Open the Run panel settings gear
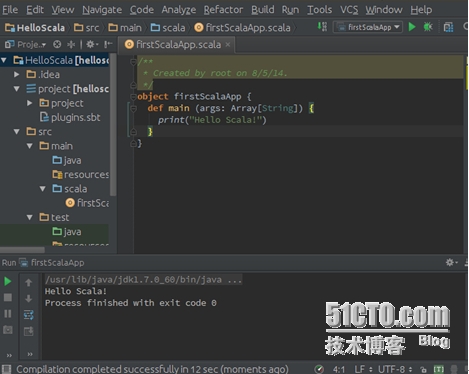Viewport: 469px width, 374px height. (x=451, y=262)
